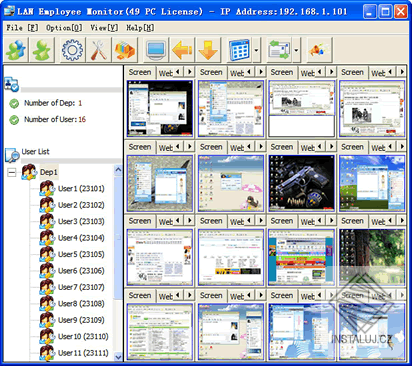
Task: Click the blue grid layout toolbar icon
Action: [x=239, y=50]
